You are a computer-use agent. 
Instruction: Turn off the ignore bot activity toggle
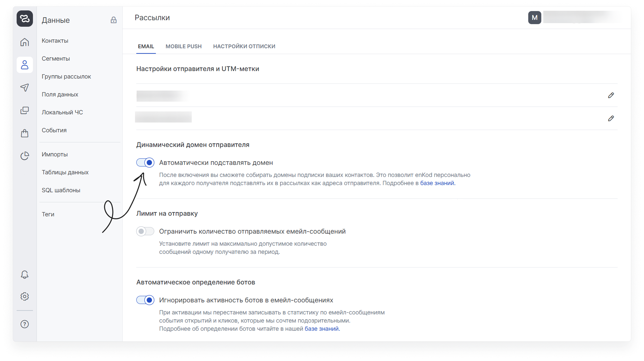145,300
